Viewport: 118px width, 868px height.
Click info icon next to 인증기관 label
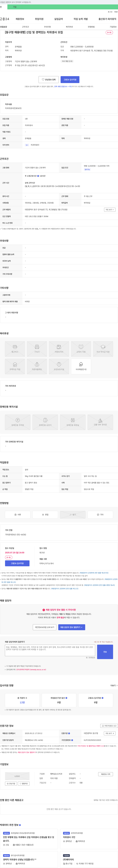[x=69, y=733]
